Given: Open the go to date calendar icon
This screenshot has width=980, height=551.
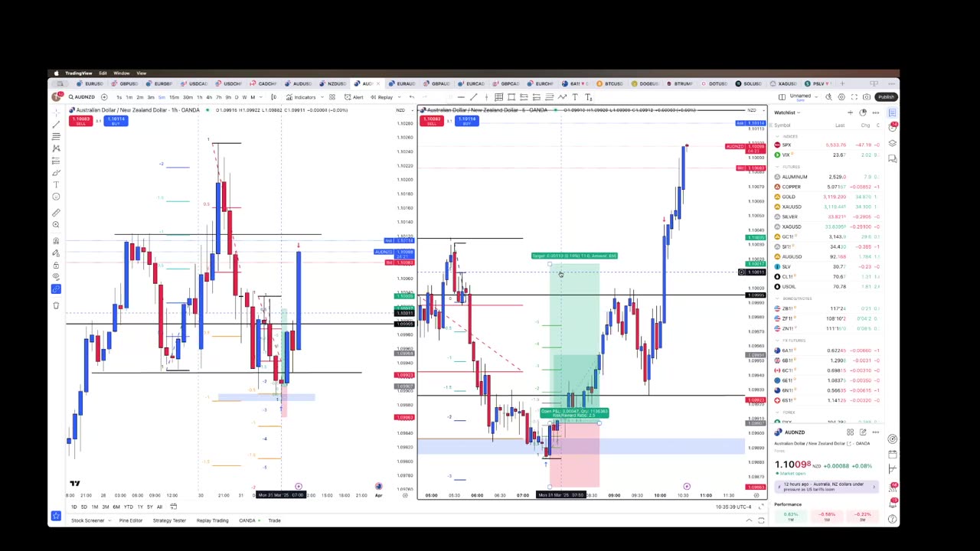Looking at the screenshot, I should click(x=173, y=507).
